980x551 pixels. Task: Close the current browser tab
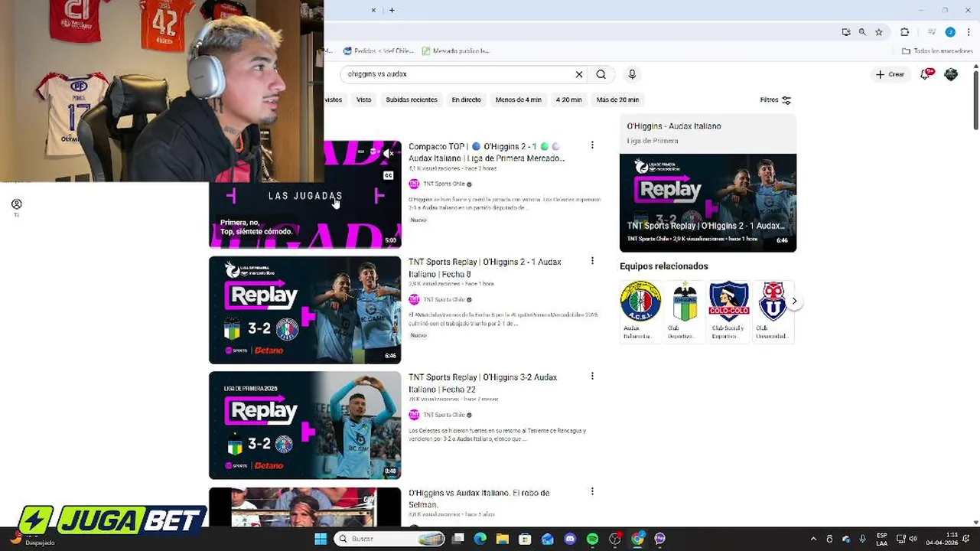(374, 10)
